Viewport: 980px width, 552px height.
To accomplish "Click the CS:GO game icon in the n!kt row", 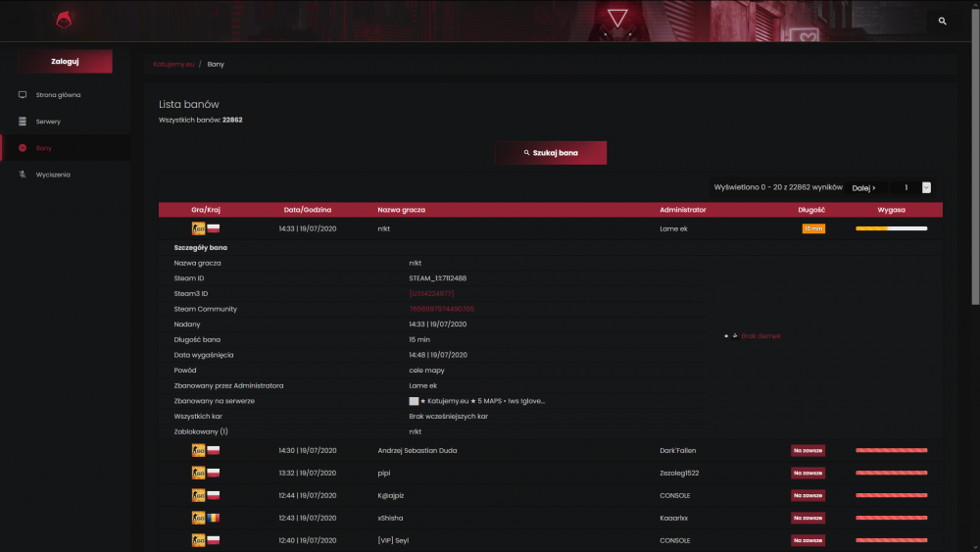I will 198,228.
